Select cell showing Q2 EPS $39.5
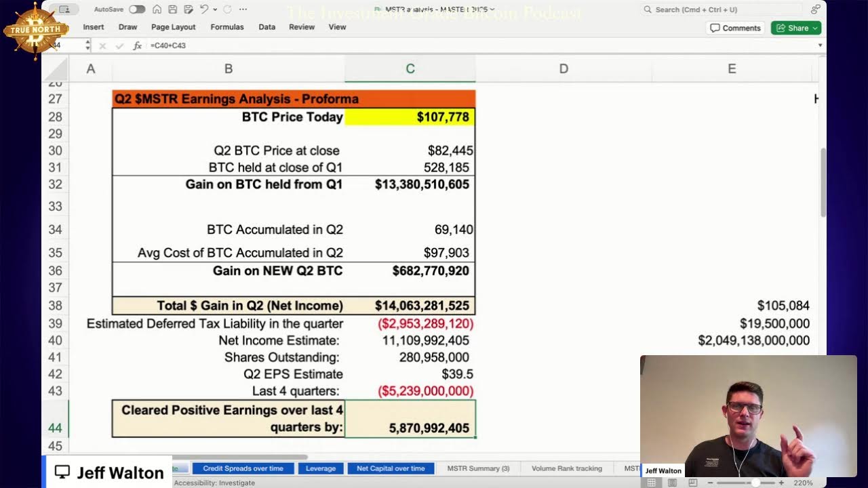The height and width of the screenshot is (488, 868). point(410,374)
